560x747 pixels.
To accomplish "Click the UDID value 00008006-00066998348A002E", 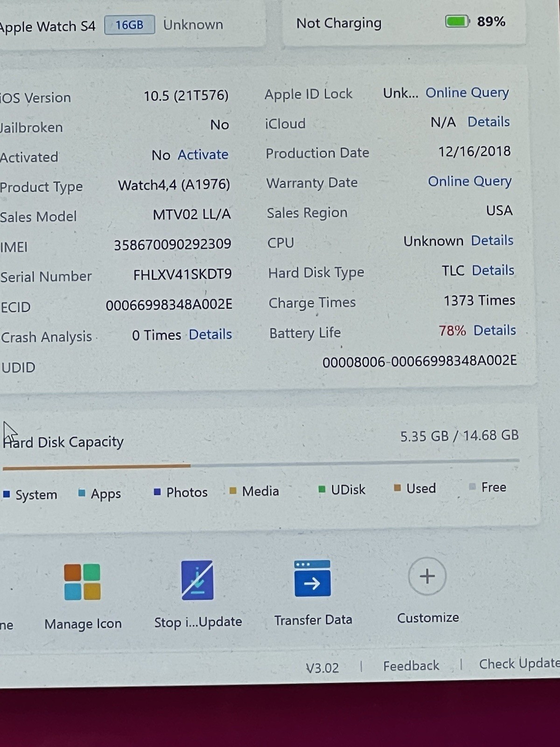I will [x=420, y=361].
